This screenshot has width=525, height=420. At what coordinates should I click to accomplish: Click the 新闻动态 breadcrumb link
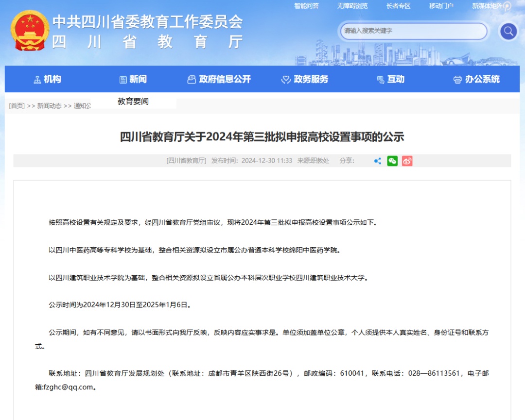pyautogui.click(x=49, y=106)
